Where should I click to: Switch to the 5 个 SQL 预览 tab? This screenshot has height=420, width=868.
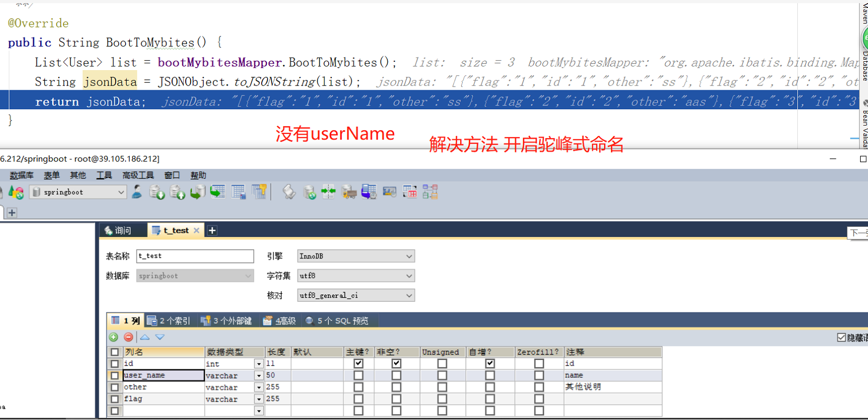pyautogui.click(x=337, y=321)
